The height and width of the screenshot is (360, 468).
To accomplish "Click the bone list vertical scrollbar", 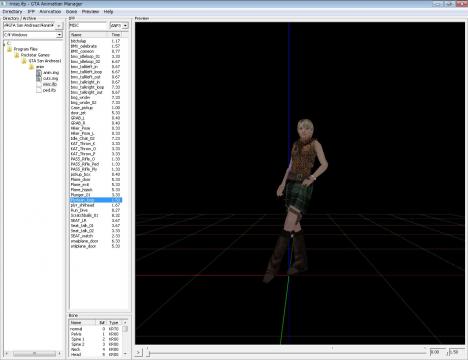I will [125, 338].
